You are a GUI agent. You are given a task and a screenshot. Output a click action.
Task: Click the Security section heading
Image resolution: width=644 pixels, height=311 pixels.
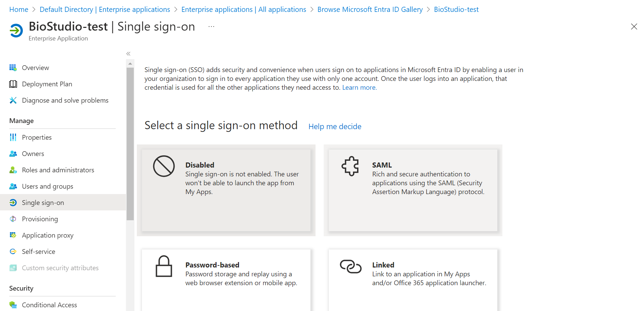coord(21,288)
